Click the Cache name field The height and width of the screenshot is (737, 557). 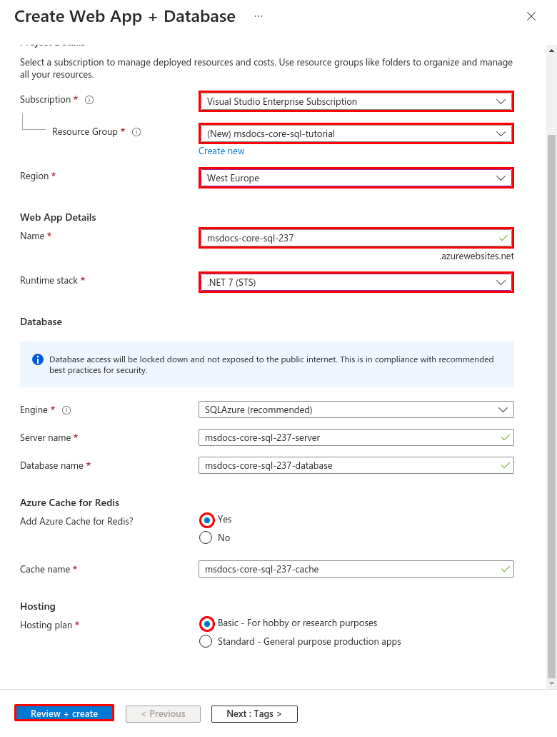pos(356,569)
